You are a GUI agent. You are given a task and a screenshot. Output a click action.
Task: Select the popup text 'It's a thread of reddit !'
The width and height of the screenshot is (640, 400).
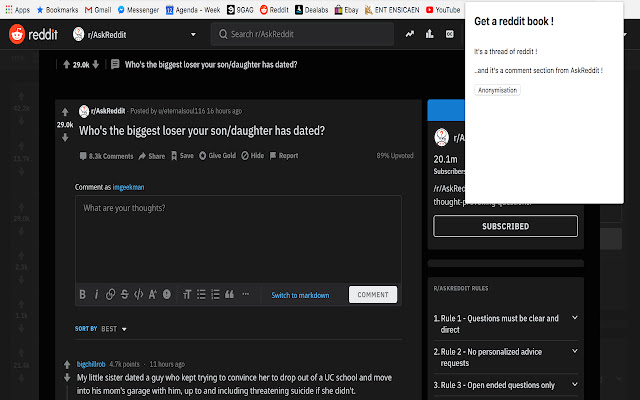505,51
